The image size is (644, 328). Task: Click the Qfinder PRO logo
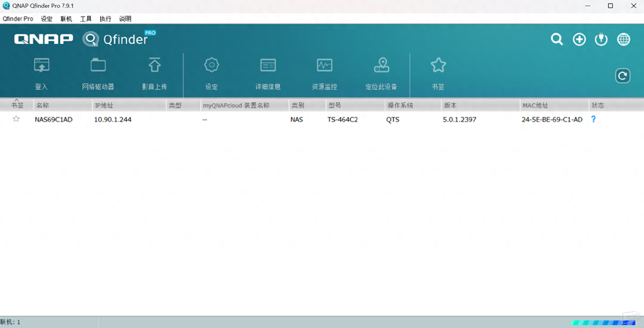119,39
